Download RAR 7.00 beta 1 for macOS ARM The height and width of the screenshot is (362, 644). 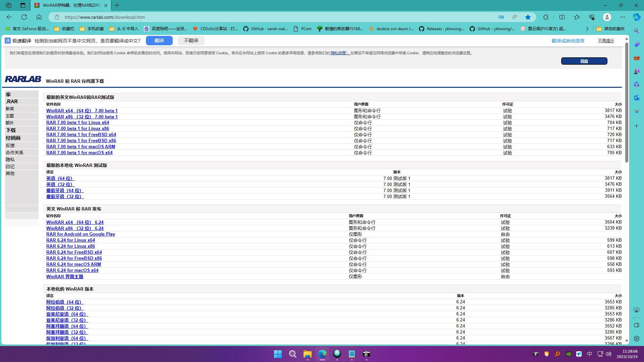click(x=80, y=147)
